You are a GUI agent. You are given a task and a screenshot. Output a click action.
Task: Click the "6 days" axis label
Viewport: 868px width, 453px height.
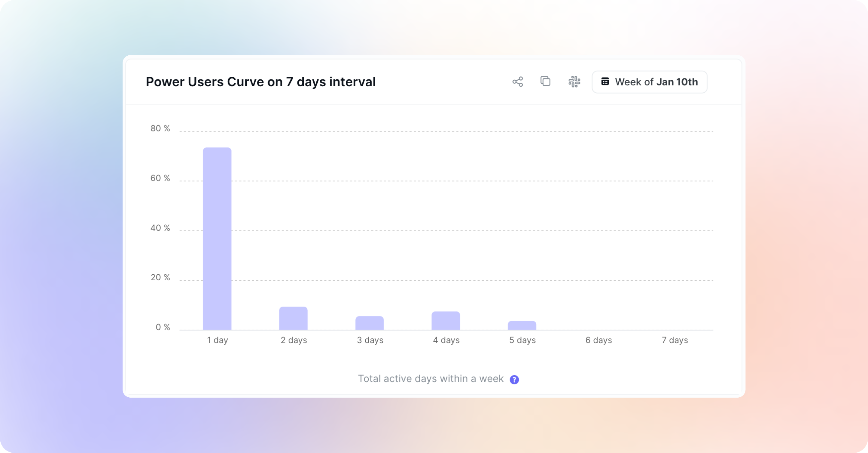click(x=598, y=340)
